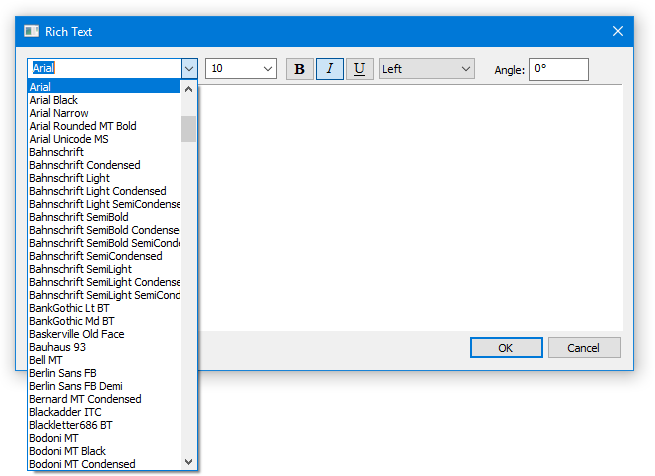
Task: Open the Left alignment dropdown
Action: click(427, 69)
